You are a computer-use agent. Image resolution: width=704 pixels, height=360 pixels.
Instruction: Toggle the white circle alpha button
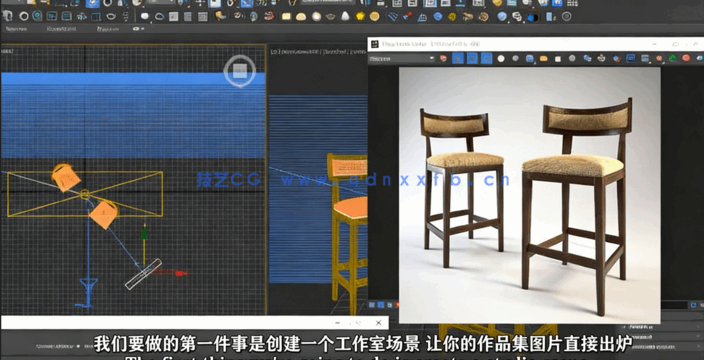[x=501, y=58]
